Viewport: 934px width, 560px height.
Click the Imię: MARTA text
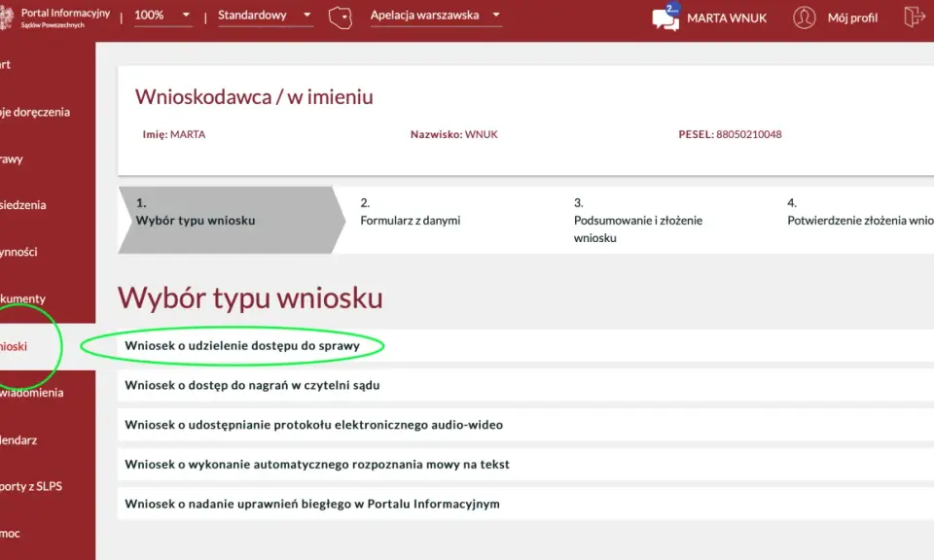coord(174,134)
